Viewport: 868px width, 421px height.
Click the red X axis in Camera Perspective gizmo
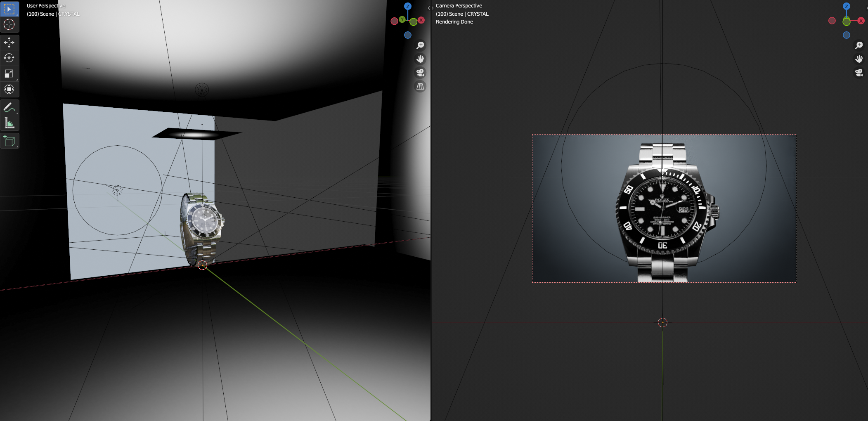click(x=861, y=21)
